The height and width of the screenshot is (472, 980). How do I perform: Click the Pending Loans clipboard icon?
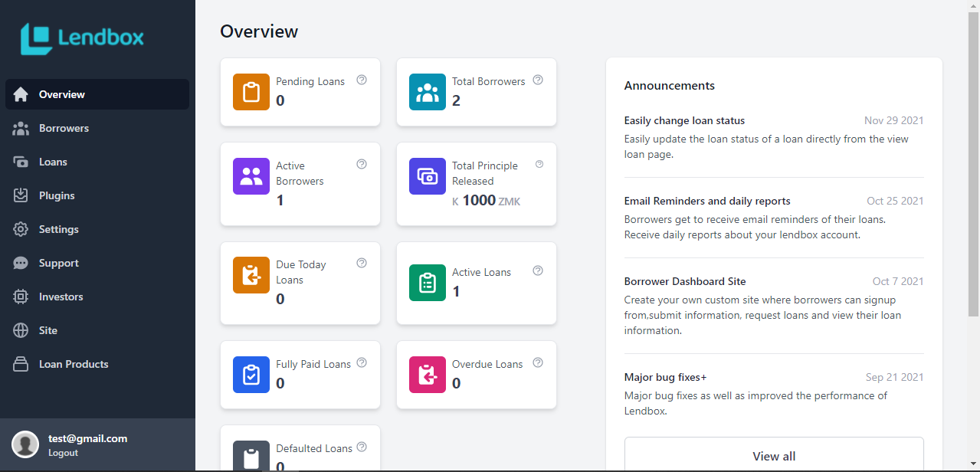tap(251, 91)
